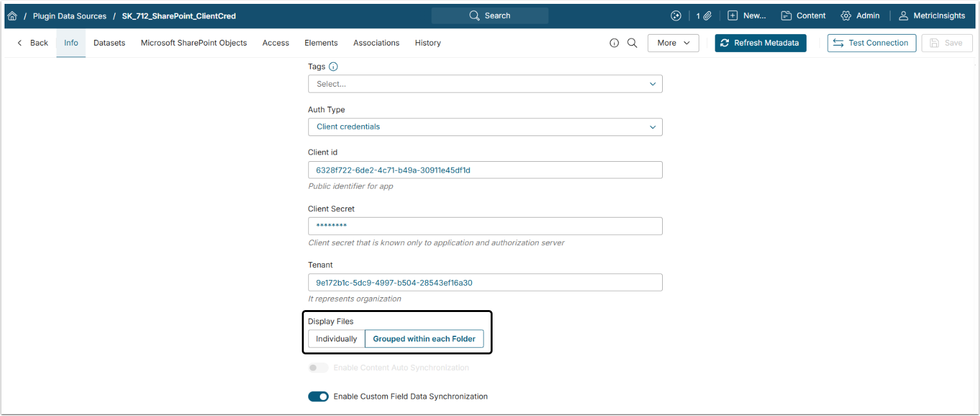The height and width of the screenshot is (416, 980).
Task: Open the MetricInsights user profile
Action: [x=930, y=16]
